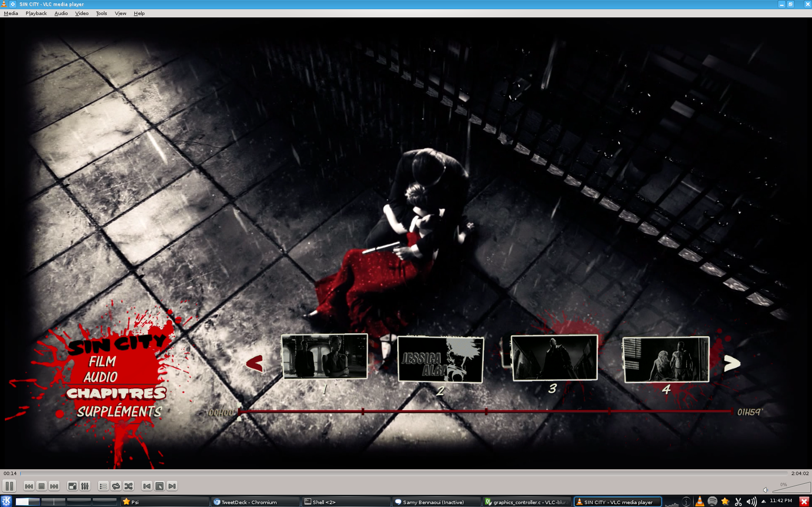
Task: Switch to first virtual desktop in pager
Action: (28, 502)
